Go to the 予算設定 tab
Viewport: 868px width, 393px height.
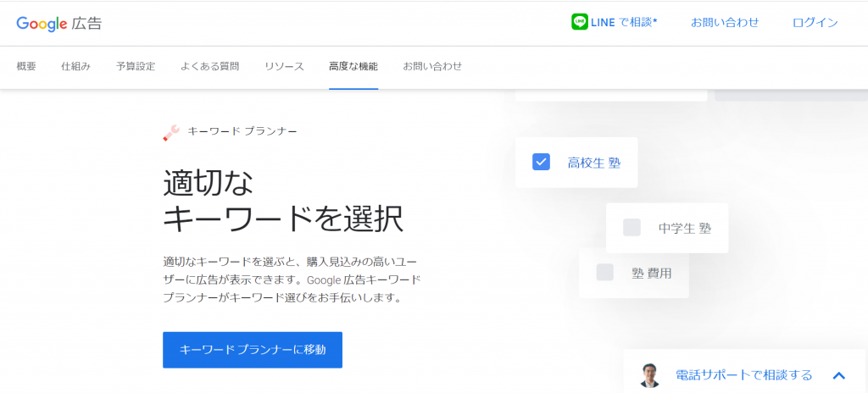(136, 66)
